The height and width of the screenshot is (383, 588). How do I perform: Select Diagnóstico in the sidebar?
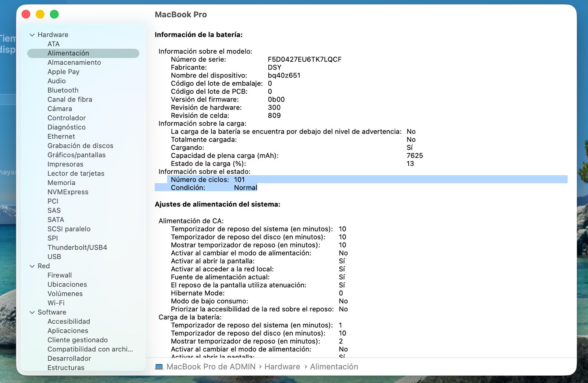click(x=67, y=127)
